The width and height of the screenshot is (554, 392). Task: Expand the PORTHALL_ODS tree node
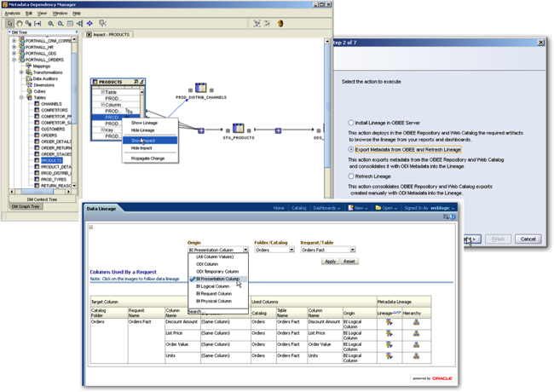coord(14,54)
